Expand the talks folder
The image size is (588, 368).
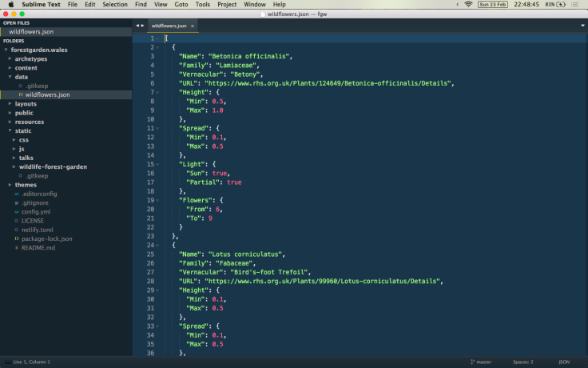(14, 158)
